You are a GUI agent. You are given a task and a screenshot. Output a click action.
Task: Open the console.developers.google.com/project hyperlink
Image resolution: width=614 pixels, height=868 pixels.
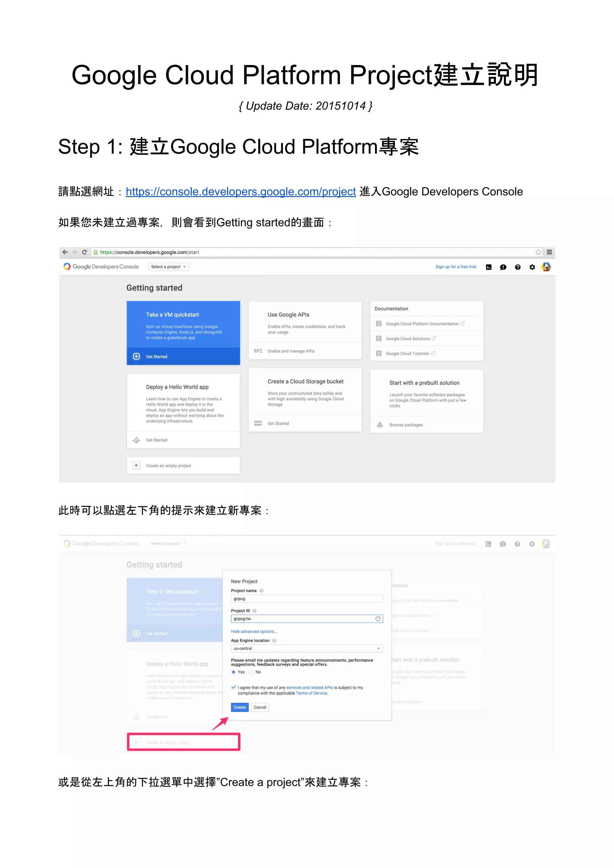(240, 192)
